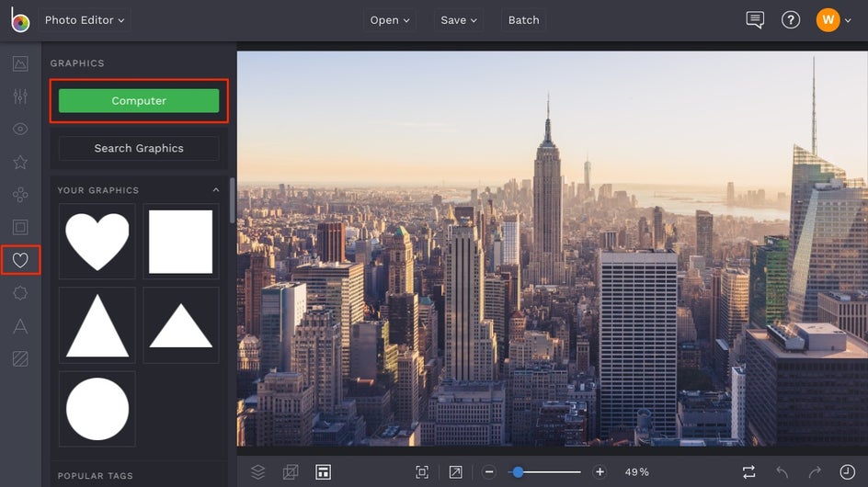
Task: Click the Popular Tags heading
Action: [96, 475]
